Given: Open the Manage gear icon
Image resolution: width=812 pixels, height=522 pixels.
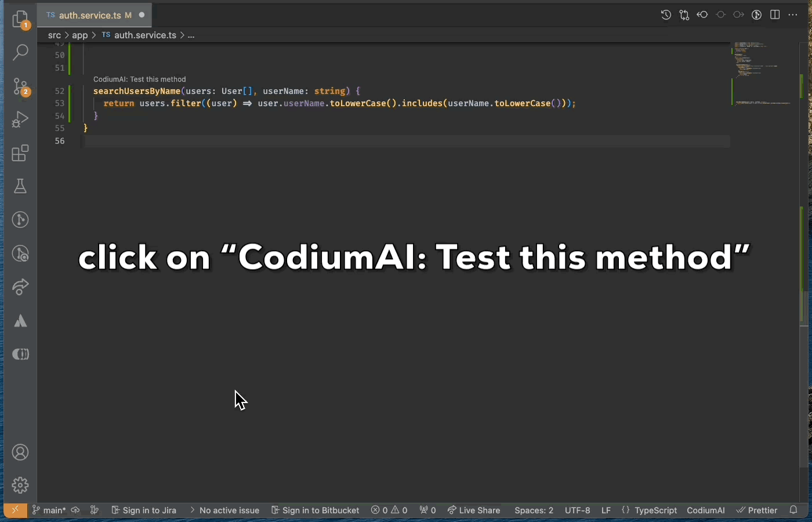Looking at the screenshot, I should 20,485.
